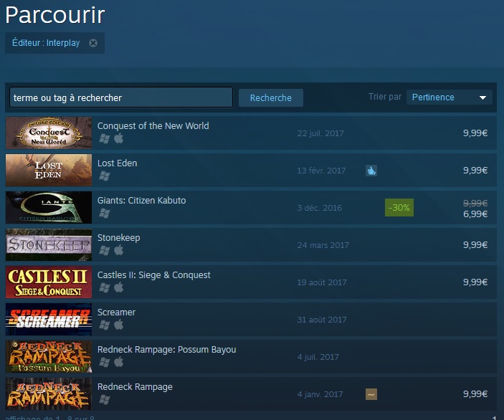The image size is (504, 420).
Task: Open the Stonekeep game listing
Action: [x=251, y=245]
